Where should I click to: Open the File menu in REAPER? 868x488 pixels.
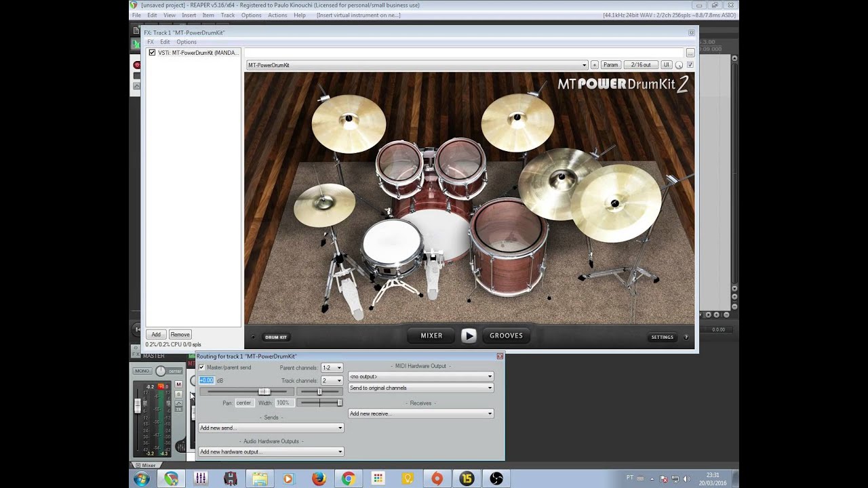tap(136, 15)
